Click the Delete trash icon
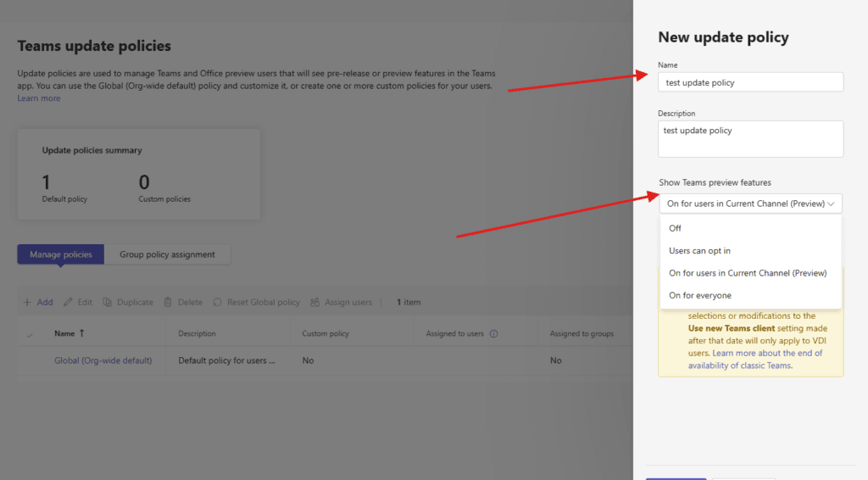The width and height of the screenshot is (868, 480). [x=169, y=303]
